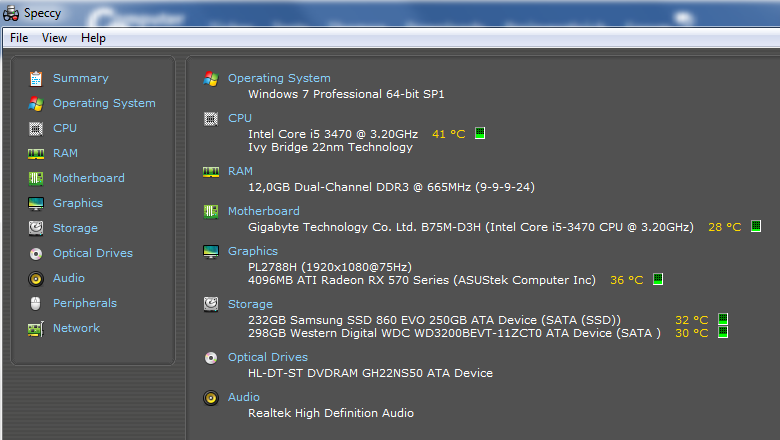The image size is (780, 440).
Task: Click the Graphics heading in summary pane
Action: pos(253,251)
